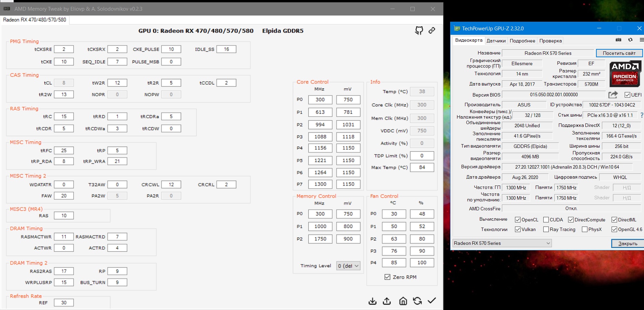The height and width of the screenshot is (310, 644).
Task: Click the IDLE_SS input field
Action: [226, 49]
